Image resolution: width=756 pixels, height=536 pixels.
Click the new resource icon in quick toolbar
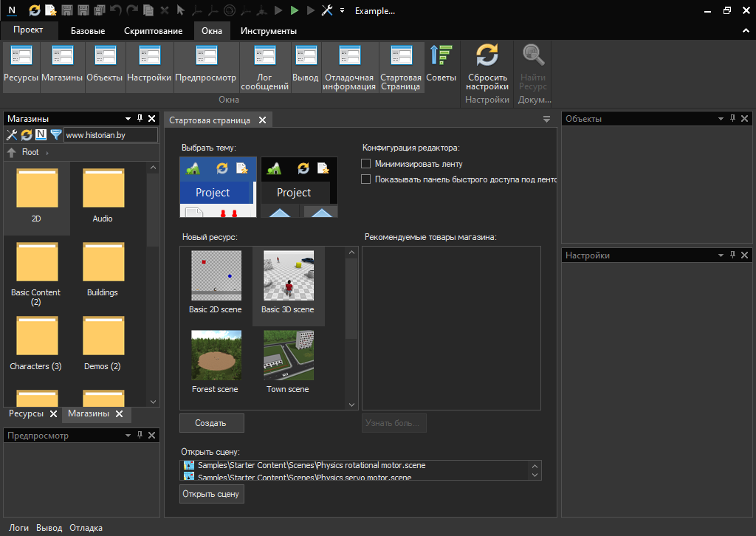(x=51, y=11)
